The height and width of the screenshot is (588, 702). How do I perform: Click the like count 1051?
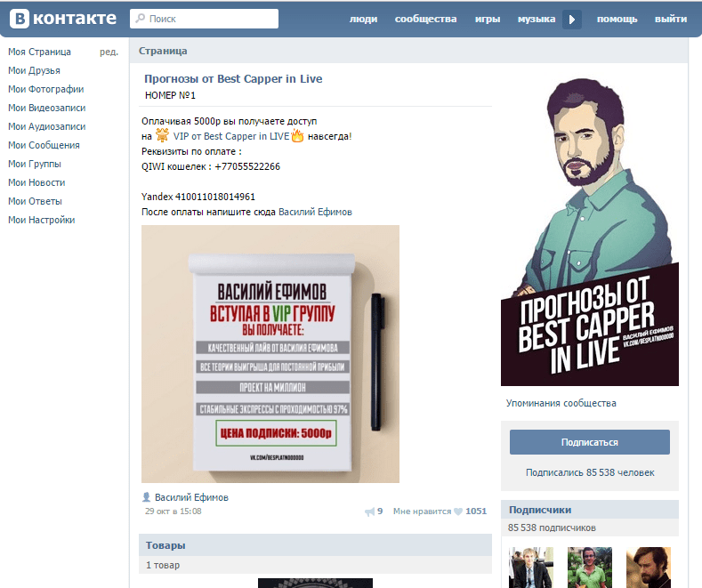pyautogui.click(x=476, y=511)
